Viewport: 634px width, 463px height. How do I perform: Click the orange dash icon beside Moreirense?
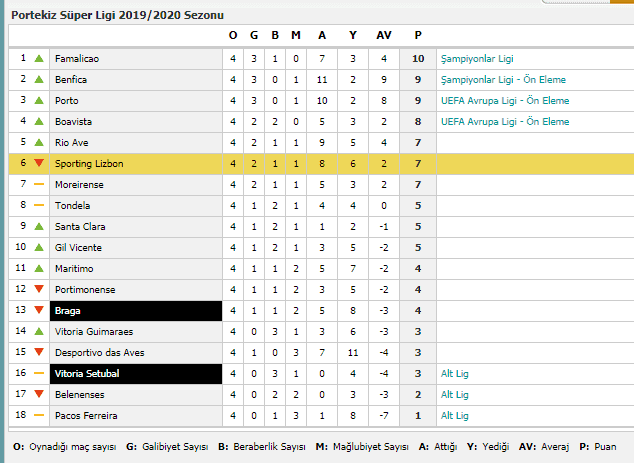point(39,184)
